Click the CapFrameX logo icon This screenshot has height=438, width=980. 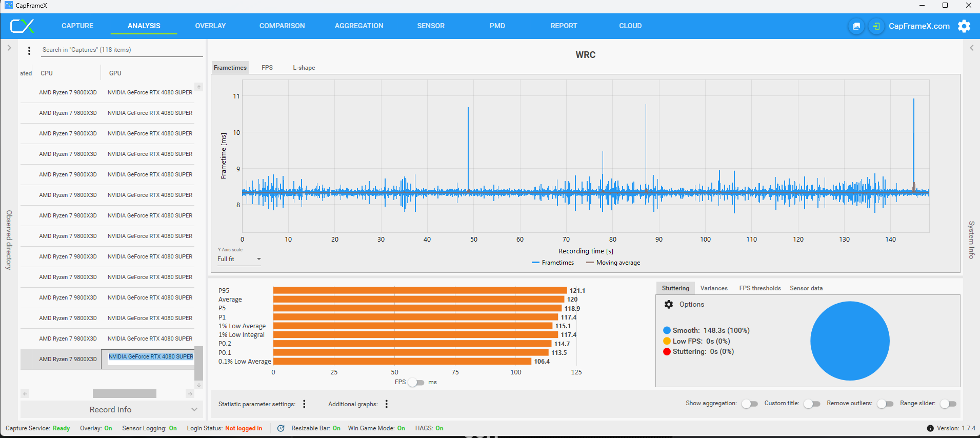[23, 26]
